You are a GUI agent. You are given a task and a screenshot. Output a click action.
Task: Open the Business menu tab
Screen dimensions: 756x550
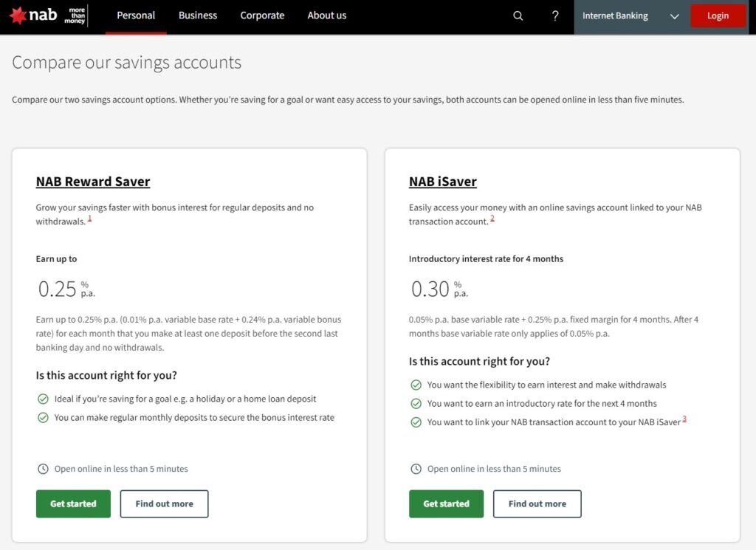(x=198, y=16)
